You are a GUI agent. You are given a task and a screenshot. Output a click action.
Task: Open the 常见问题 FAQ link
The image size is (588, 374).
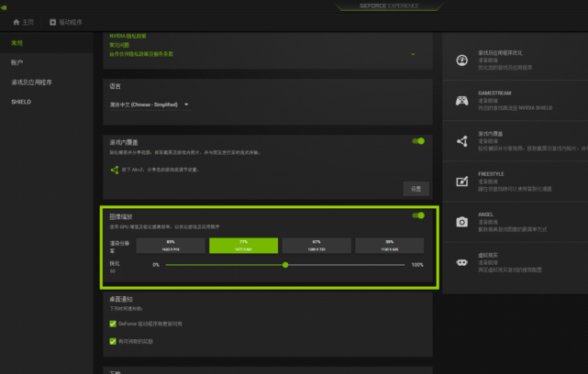pyautogui.click(x=119, y=45)
